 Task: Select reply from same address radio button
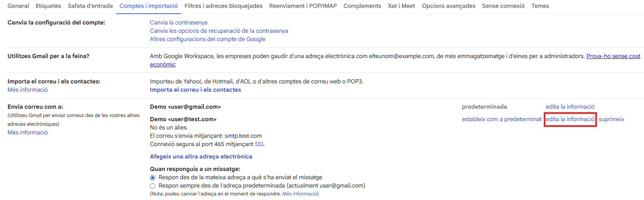pyautogui.click(x=152, y=178)
